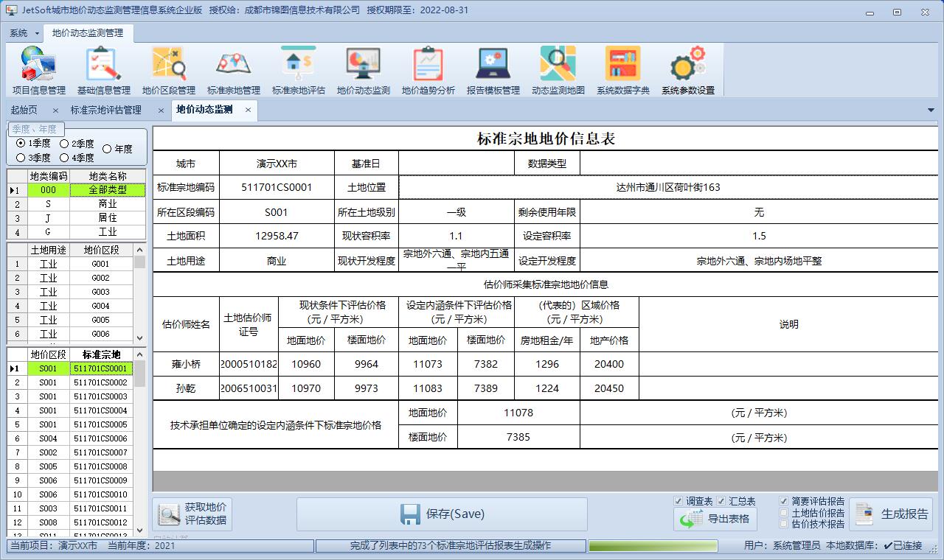Switch to 地价动态监测 document tab
Viewport: 944px width, 560px height.
point(204,110)
